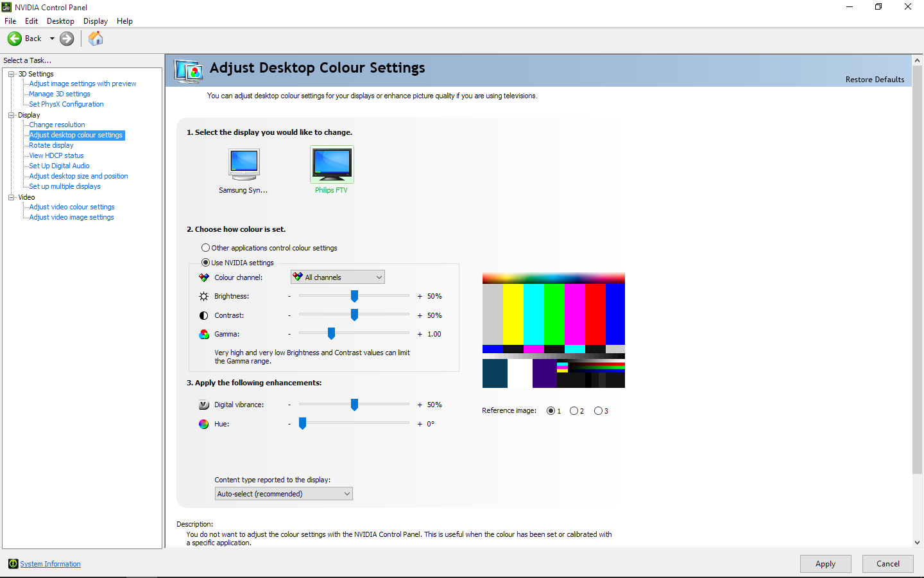The width and height of the screenshot is (924, 578).
Task: Click the NVIDIA Control Panel title bar icon
Action: (6, 7)
